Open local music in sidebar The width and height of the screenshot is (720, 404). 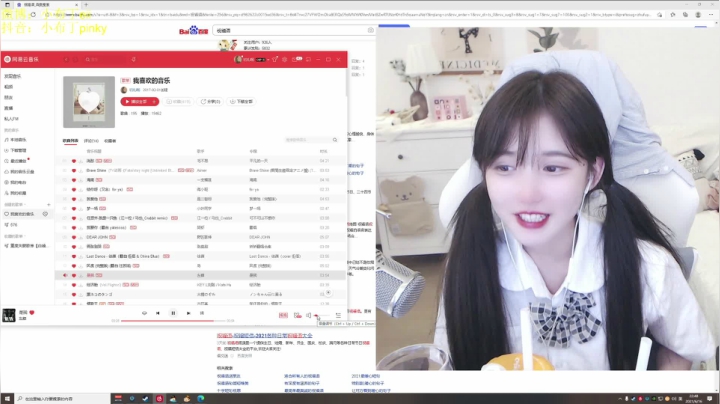point(16,140)
